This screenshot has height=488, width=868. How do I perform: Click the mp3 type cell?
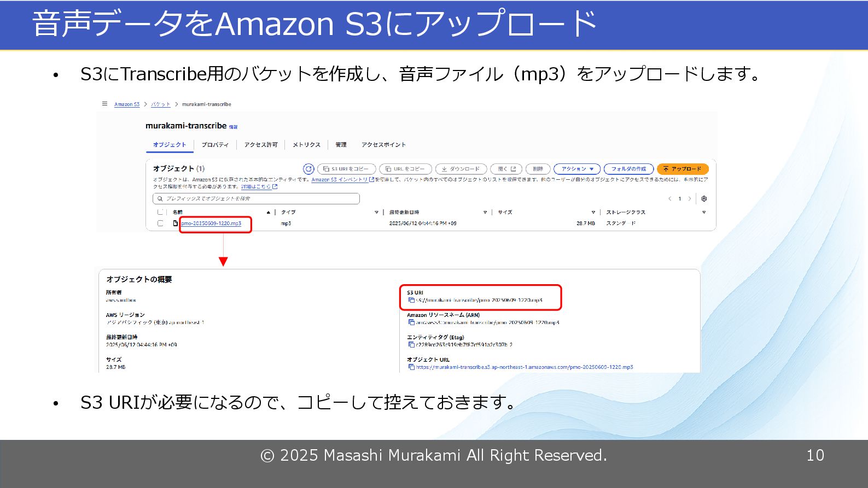point(286,223)
